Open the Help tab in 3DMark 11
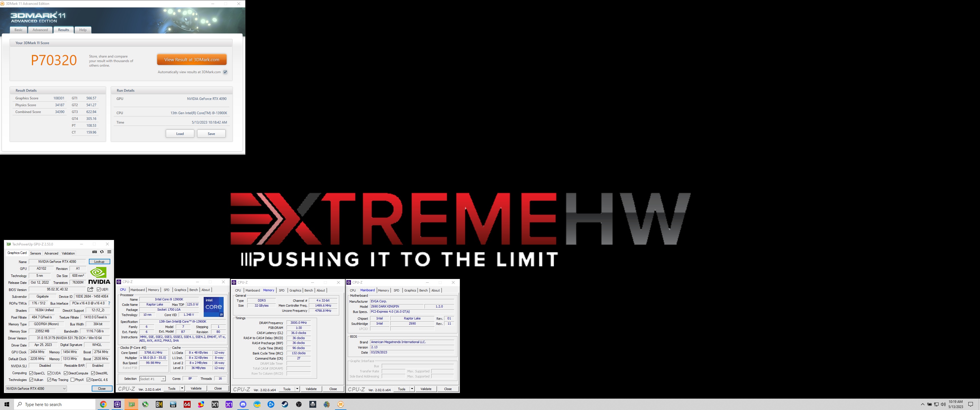This screenshot has height=410, width=980. (x=83, y=30)
